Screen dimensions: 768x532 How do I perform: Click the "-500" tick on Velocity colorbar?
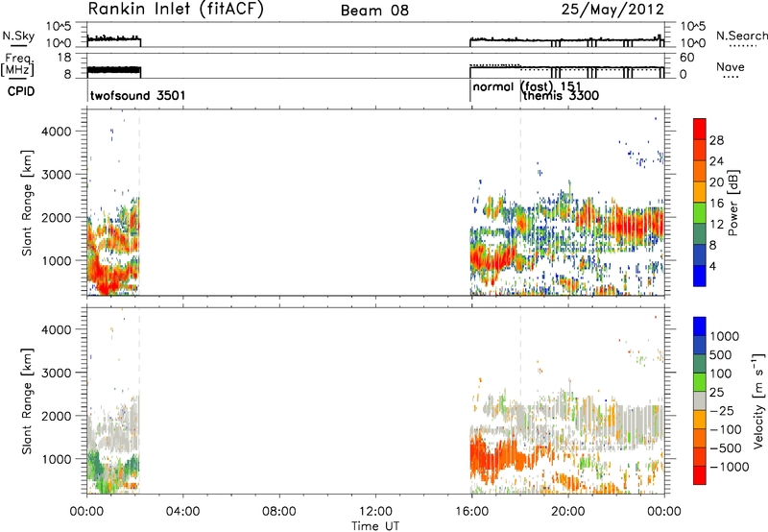click(x=726, y=448)
